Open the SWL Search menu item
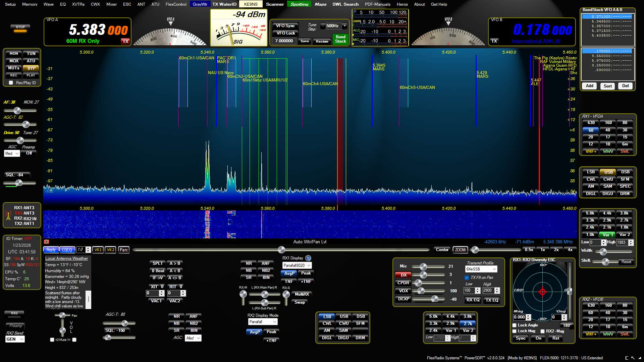The image size is (644, 362). click(345, 4)
